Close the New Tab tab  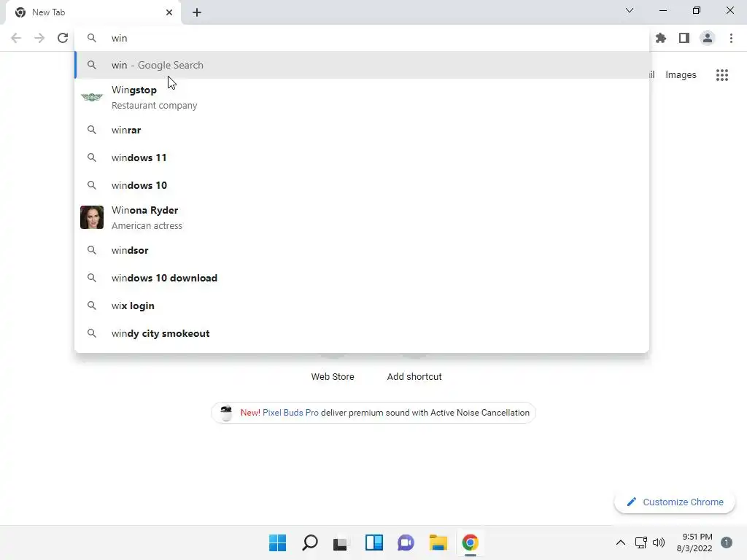point(169,12)
